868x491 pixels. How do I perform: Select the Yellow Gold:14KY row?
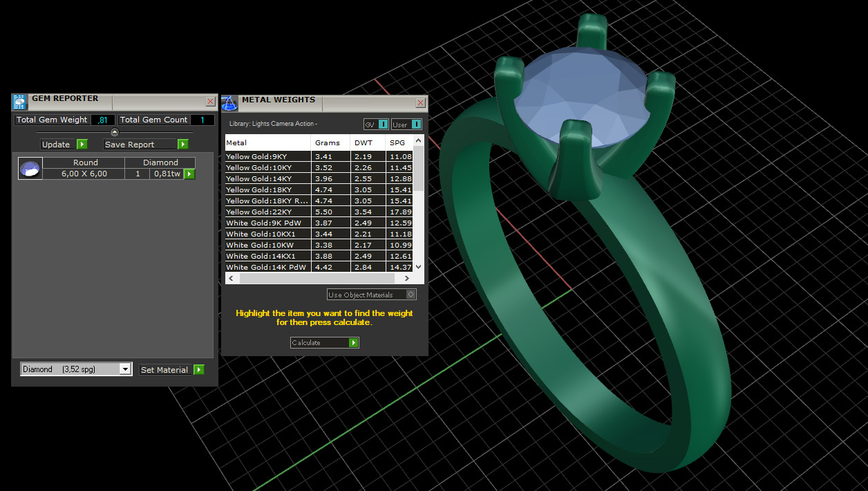tap(319, 178)
